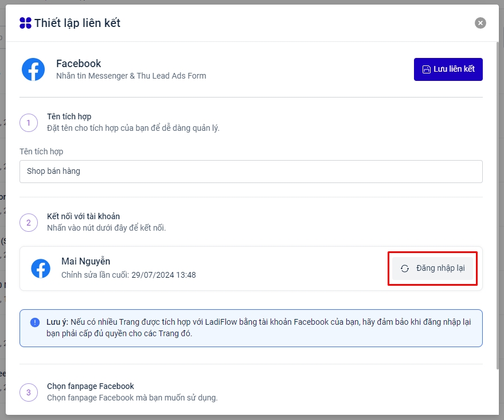Focus the Tên tích hợp input field
This screenshot has width=504, height=420.
pyautogui.click(x=251, y=171)
